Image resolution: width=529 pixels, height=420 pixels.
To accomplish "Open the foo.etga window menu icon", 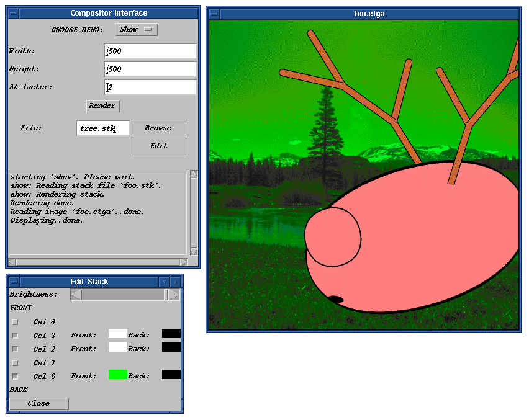I will point(215,13).
